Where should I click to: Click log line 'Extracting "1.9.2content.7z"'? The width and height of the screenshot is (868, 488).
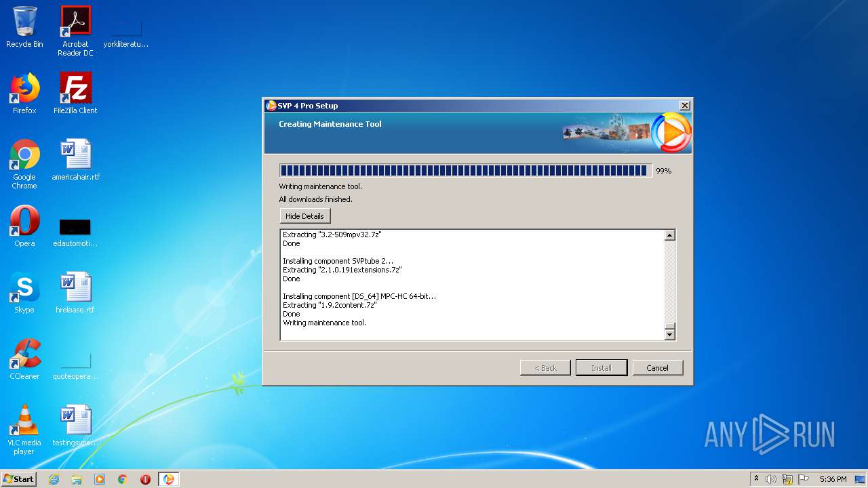click(330, 305)
